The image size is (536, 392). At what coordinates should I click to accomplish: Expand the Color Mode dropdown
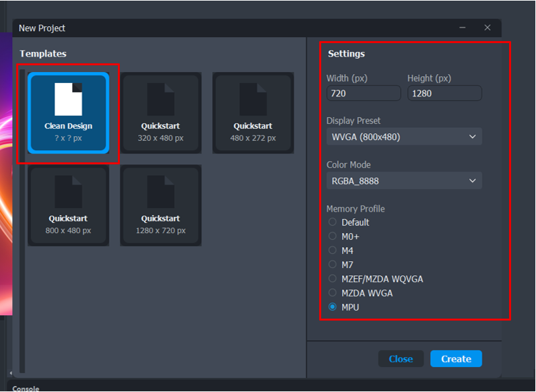click(x=404, y=181)
